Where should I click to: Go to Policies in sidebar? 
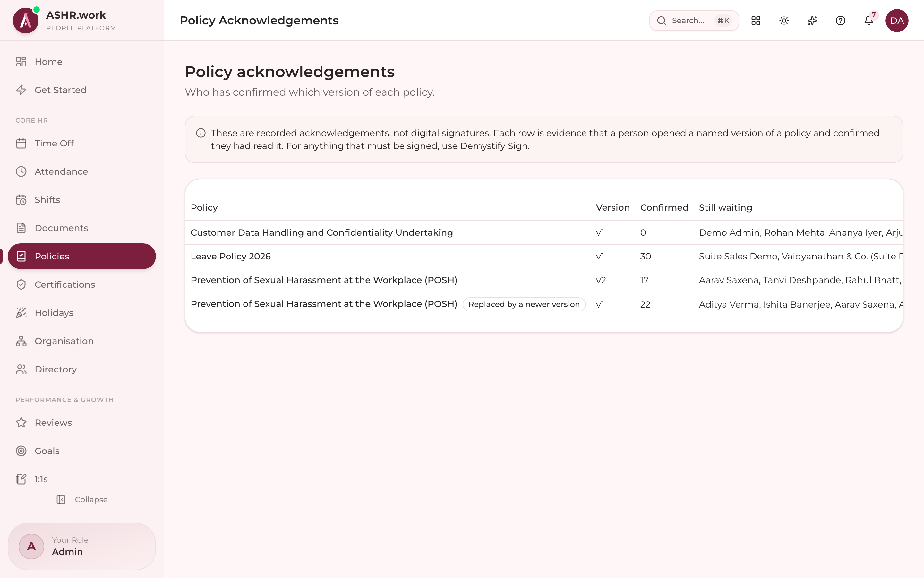coord(82,256)
